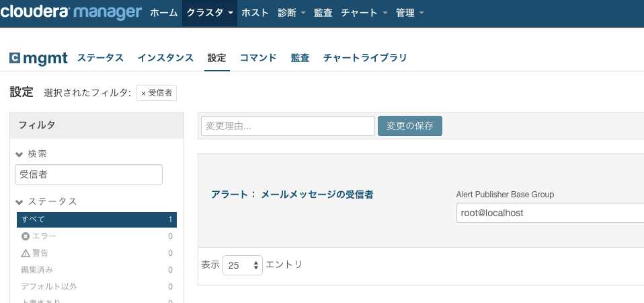Go to the ホスト page
Screen dimensions: 644x303
[x=255, y=13]
